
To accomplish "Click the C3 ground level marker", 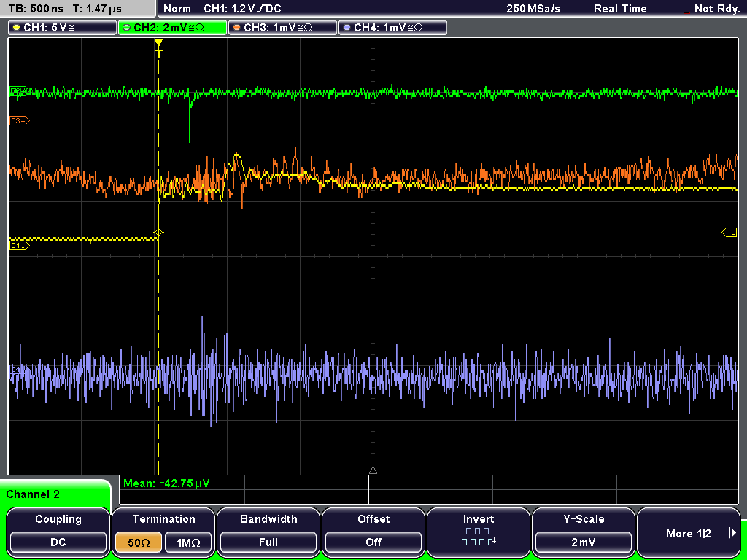I will pyautogui.click(x=19, y=121).
